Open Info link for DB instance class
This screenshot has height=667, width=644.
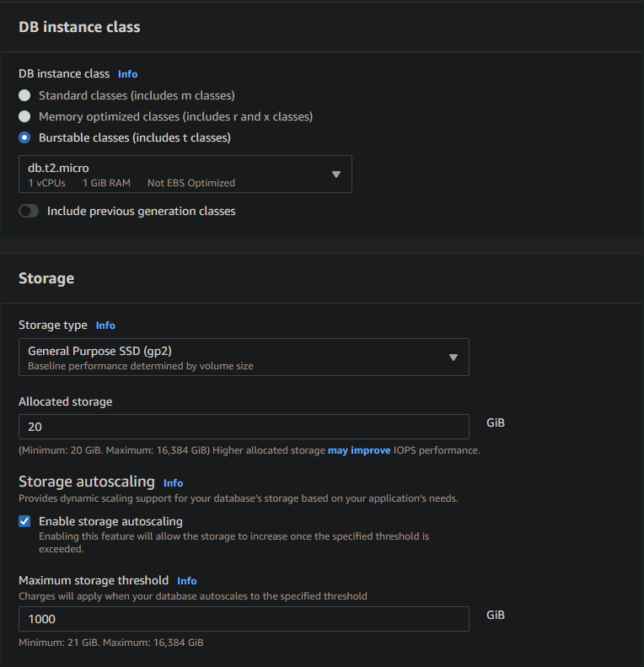point(127,74)
